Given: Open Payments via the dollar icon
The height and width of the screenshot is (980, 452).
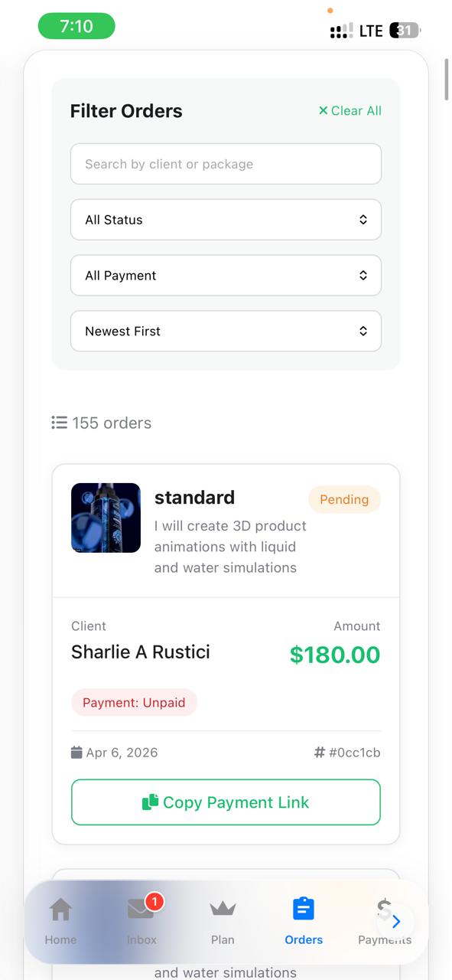Looking at the screenshot, I should [385, 910].
